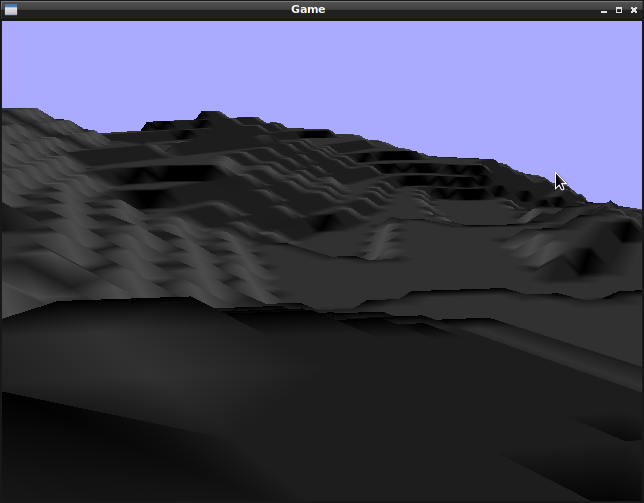Screen dimensions: 644x503
Task: Close the Game window
Action: point(634,10)
